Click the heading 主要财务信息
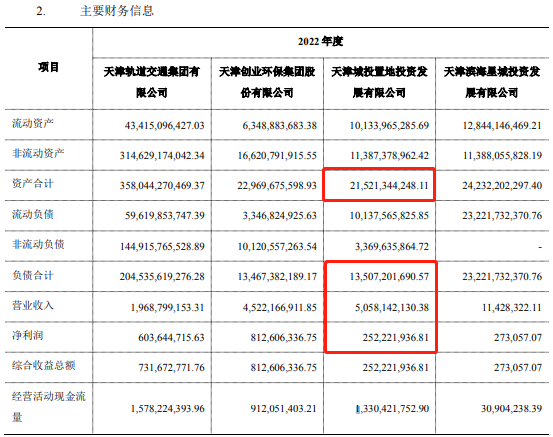Screen dimensions: 553x437 (117, 11)
